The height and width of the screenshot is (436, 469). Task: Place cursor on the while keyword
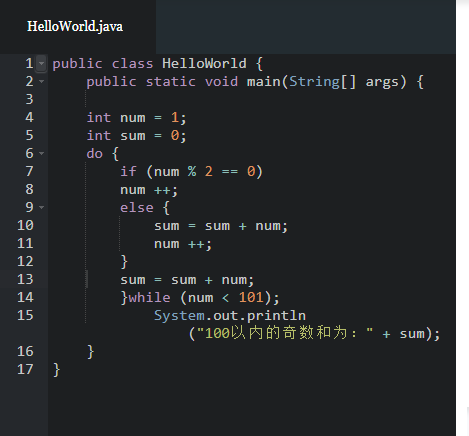coord(149,297)
